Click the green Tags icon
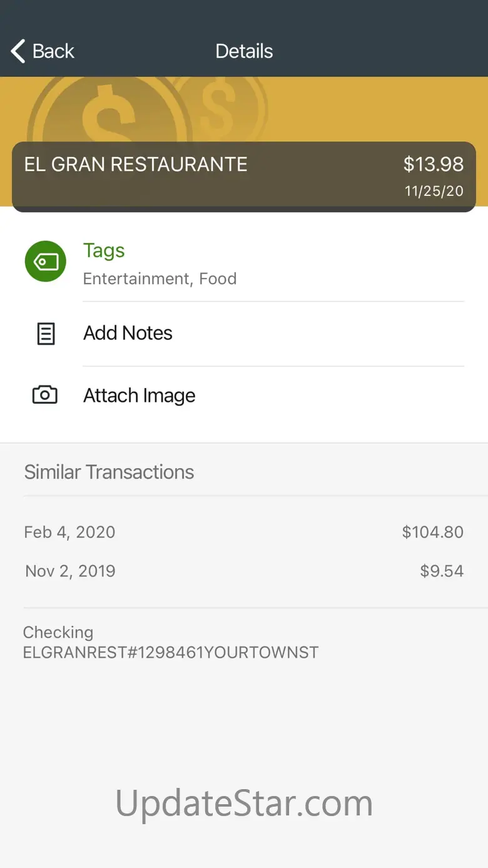This screenshot has height=868, width=488. tap(45, 262)
